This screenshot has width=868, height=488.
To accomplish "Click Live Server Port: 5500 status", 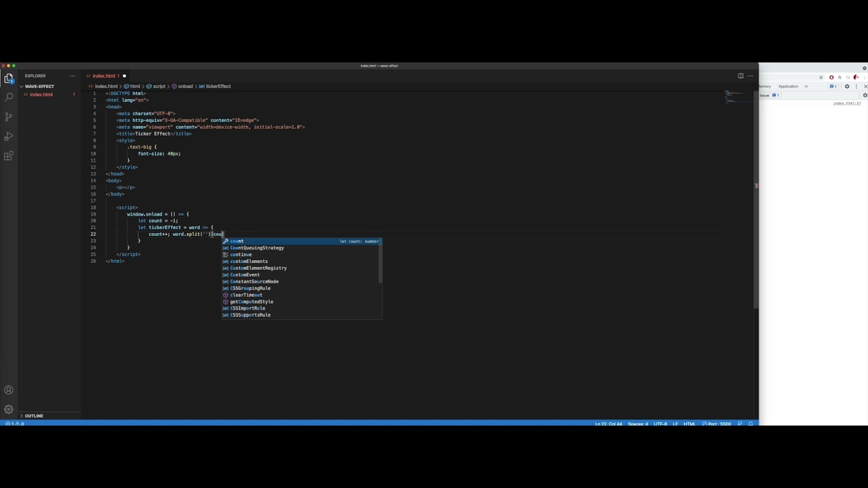I will (717, 424).
